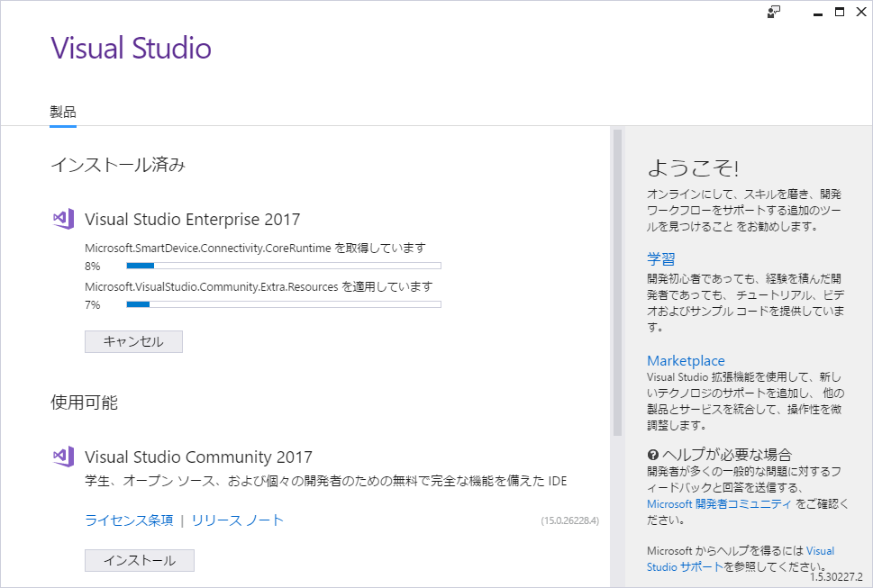Image resolution: width=873 pixels, height=588 pixels.
Task: Close the Visual Studio installer window
Action: 861,13
